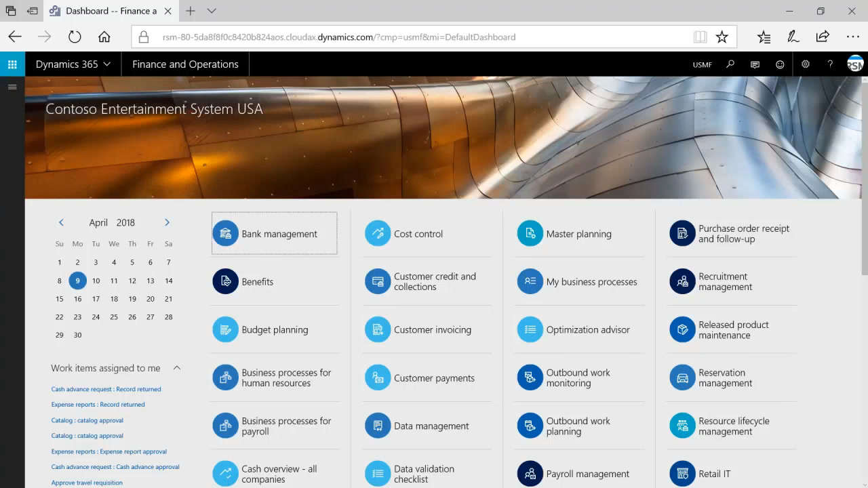This screenshot has height=488, width=868.
Task: Open the messages icon in the header
Action: tap(755, 64)
